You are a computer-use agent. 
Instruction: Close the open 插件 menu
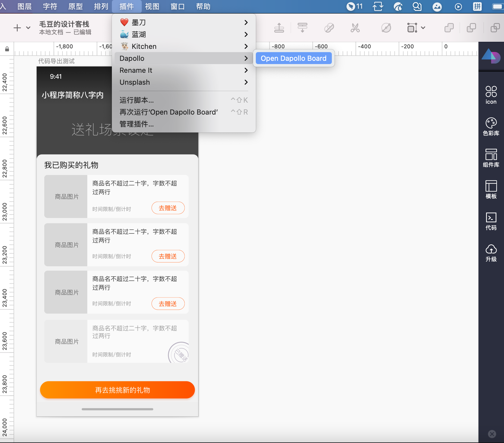coord(127,7)
